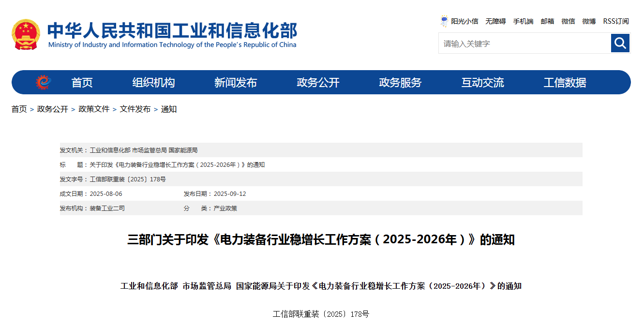The width and height of the screenshot is (644, 326).
Task: Open the 组织机构 navigation menu
Action: pyautogui.click(x=153, y=83)
